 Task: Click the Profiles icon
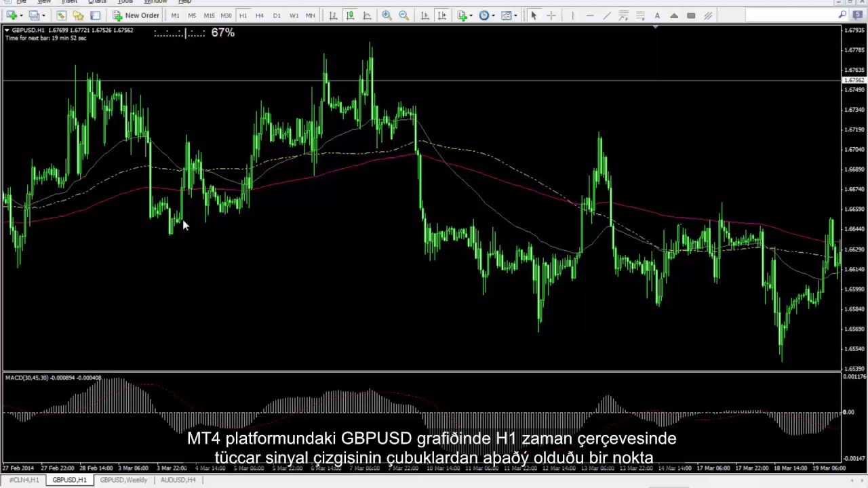click(x=33, y=15)
